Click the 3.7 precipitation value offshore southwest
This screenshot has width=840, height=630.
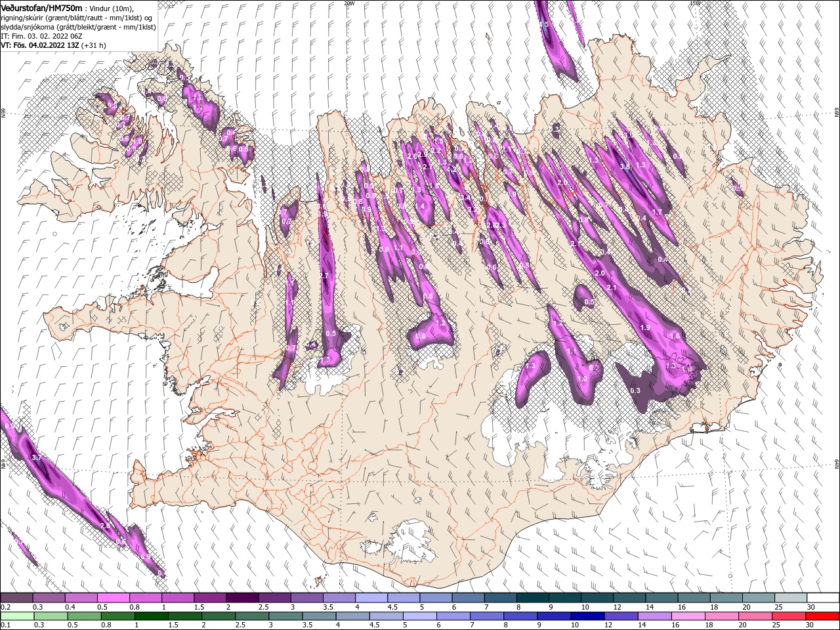coord(36,457)
